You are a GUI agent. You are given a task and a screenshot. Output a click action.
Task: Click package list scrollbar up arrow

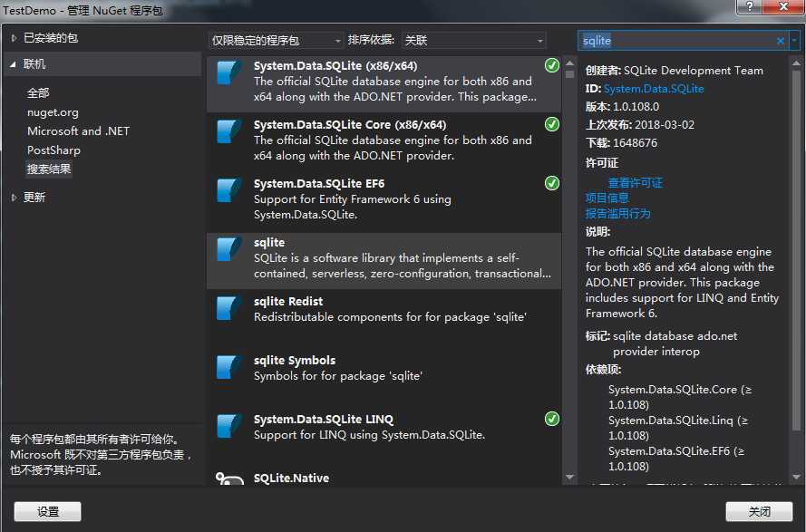click(x=569, y=63)
